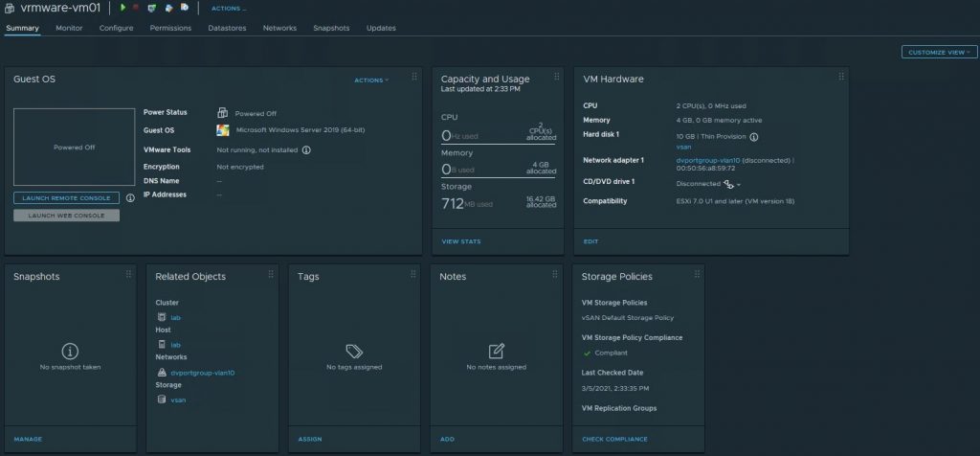Click the CD/DVD drive connect icon
The width and height of the screenshot is (980, 456).
tap(728, 184)
